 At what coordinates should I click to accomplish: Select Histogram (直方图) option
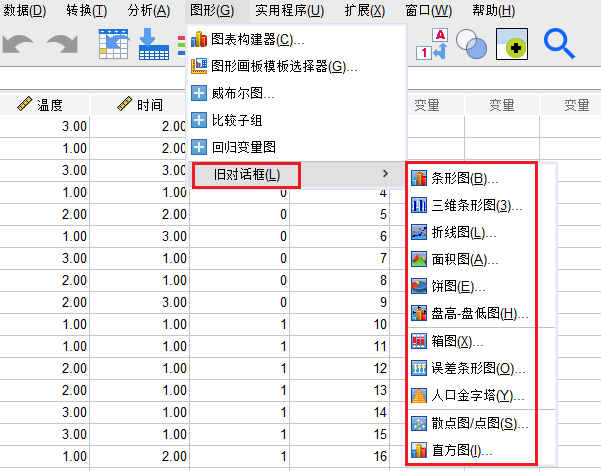coord(462,451)
